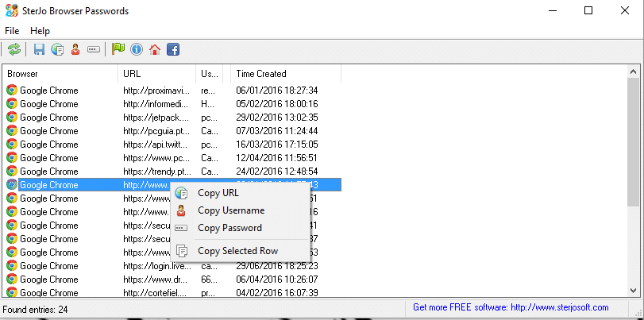This screenshot has height=320, width=644.
Task: Click the Copy URL globe toolbar icon
Action: coord(57,50)
